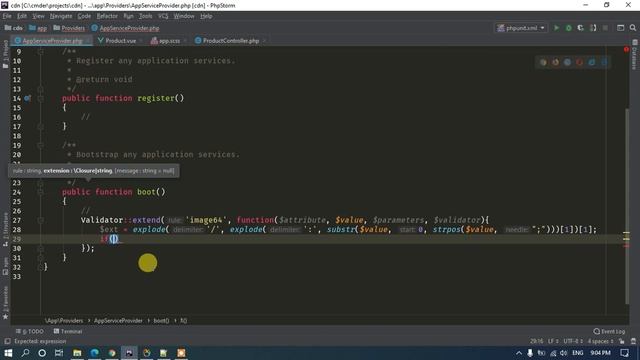The width and height of the screenshot is (640, 360).
Task: Open the Search Everywhere magnifier in toolbar
Action: coord(633,28)
